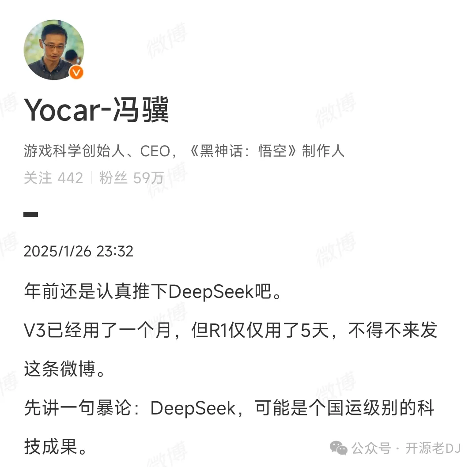
Task: View the 粉丝 59万 followers list
Action: pyautogui.click(x=132, y=178)
